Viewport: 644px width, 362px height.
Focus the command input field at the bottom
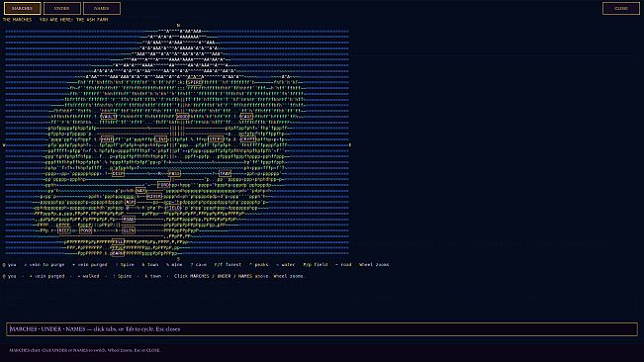(x=322, y=329)
